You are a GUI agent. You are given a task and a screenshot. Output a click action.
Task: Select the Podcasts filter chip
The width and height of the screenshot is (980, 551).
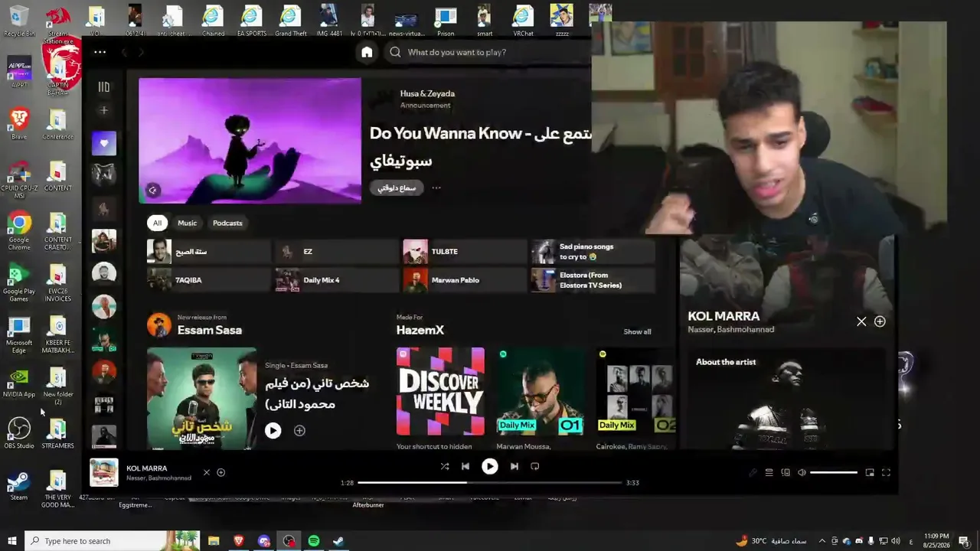pyautogui.click(x=227, y=223)
